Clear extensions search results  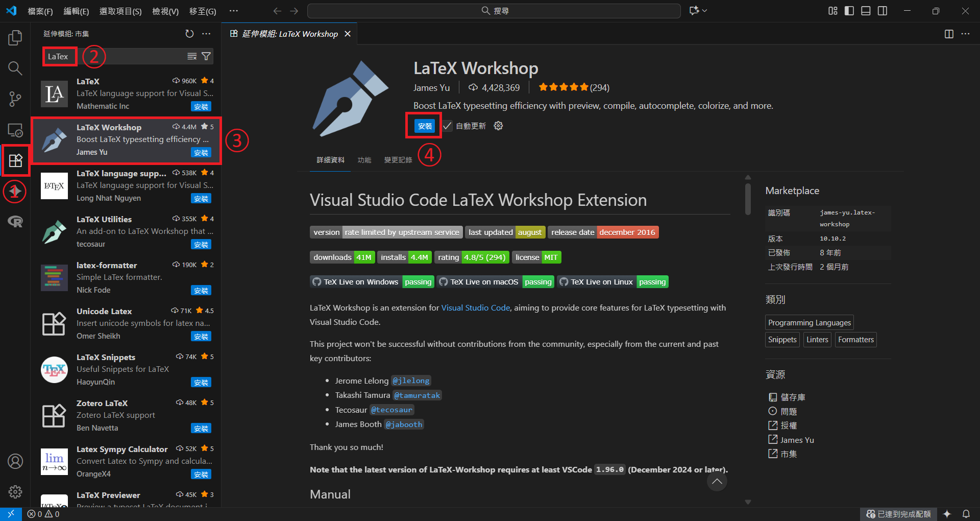(x=192, y=57)
